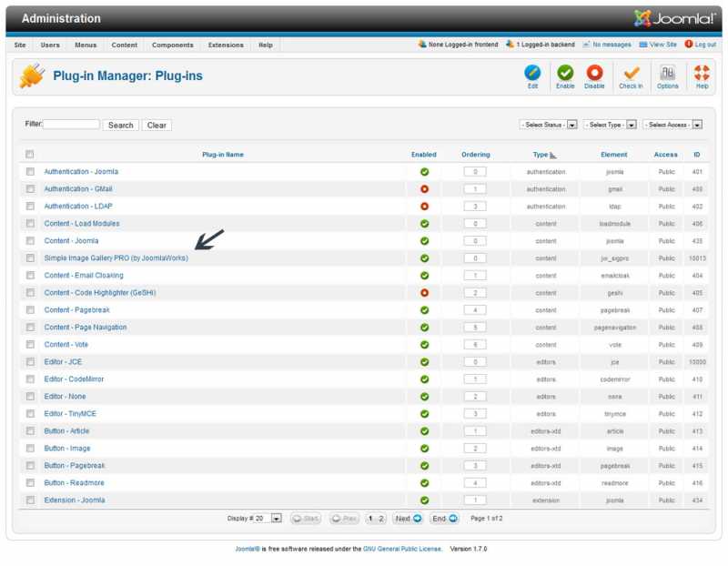The height and width of the screenshot is (566, 728).
Task: Click the Joomla! logo
Action: pyautogui.click(x=674, y=18)
